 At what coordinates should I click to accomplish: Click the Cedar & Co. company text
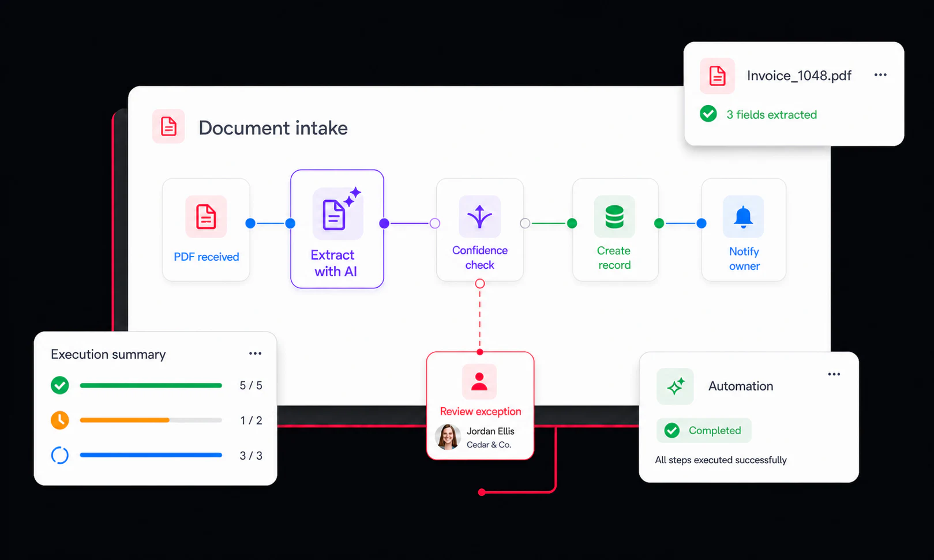click(489, 445)
